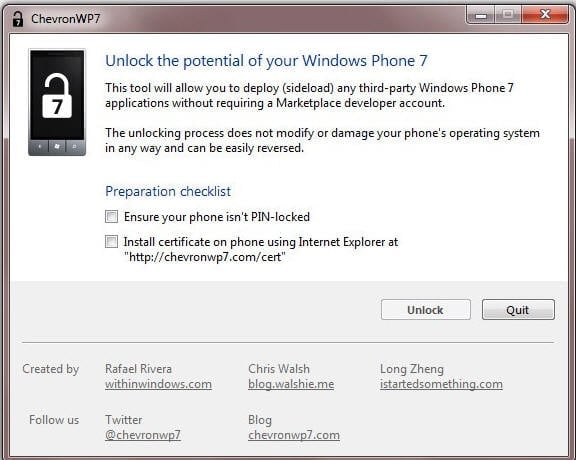Click the Quit button
This screenshot has width=576, height=460.
pos(518,310)
